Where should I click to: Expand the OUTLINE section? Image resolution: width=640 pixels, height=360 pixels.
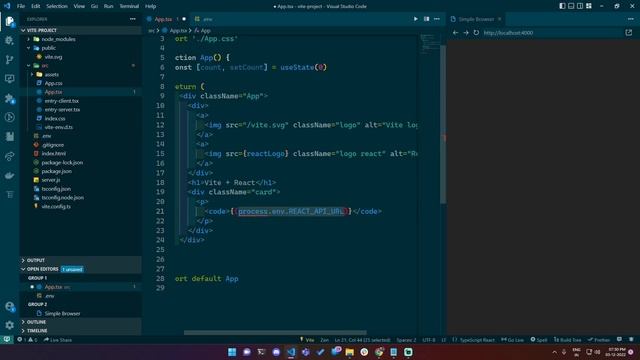tap(81, 322)
